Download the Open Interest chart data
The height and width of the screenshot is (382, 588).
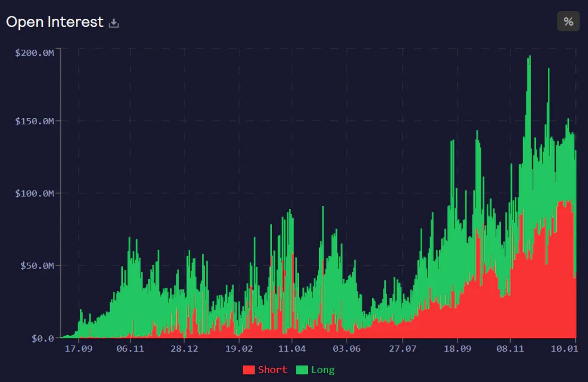(114, 23)
